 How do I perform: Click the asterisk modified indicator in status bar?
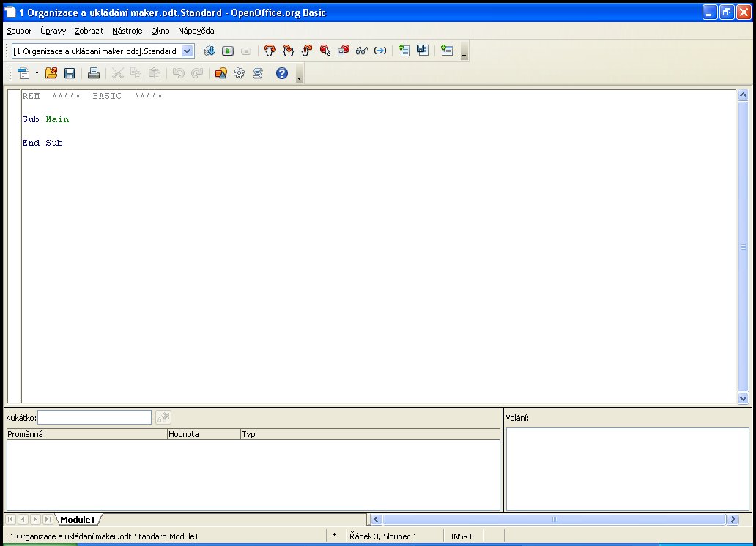(334, 536)
